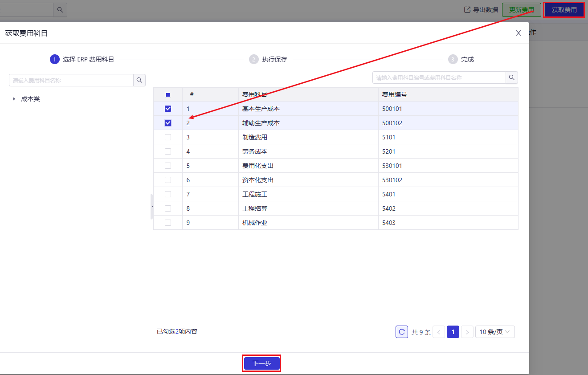Screen dimensions: 588x375
Task: Check the 费用化支出 row checkbox
Action: click(x=168, y=166)
